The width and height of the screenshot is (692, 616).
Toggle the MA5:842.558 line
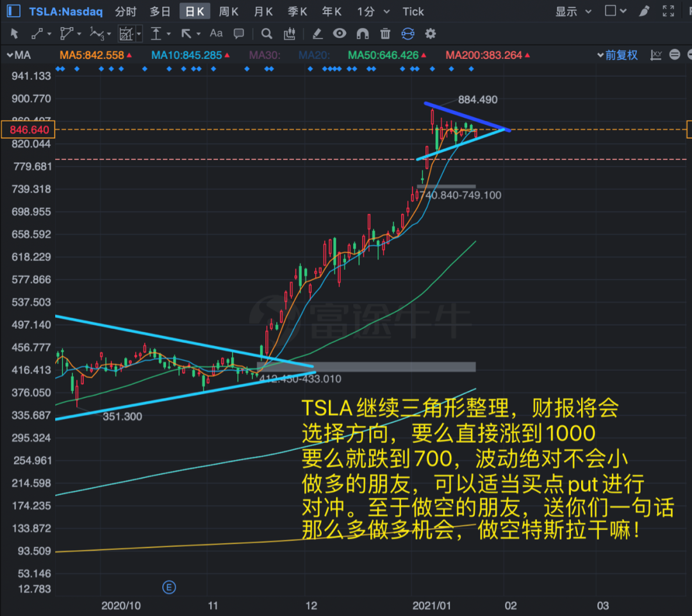coord(95,55)
